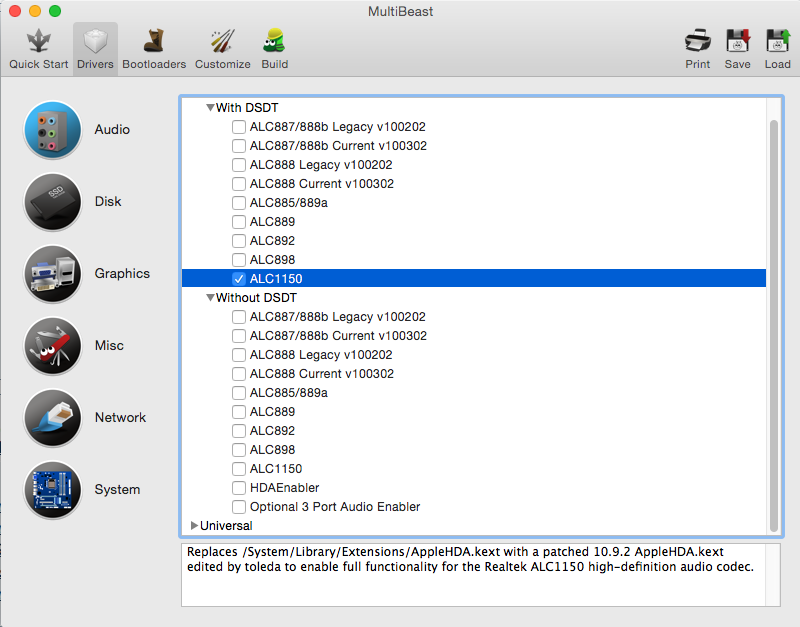
Task: Click the Build toolbar icon
Action: (x=274, y=42)
